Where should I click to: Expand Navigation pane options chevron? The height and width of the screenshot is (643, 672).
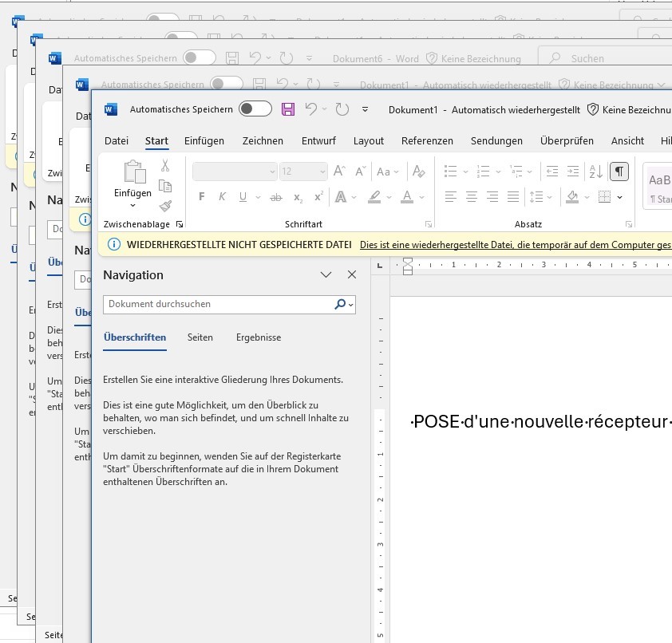pyautogui.click(x=326, y=274)
